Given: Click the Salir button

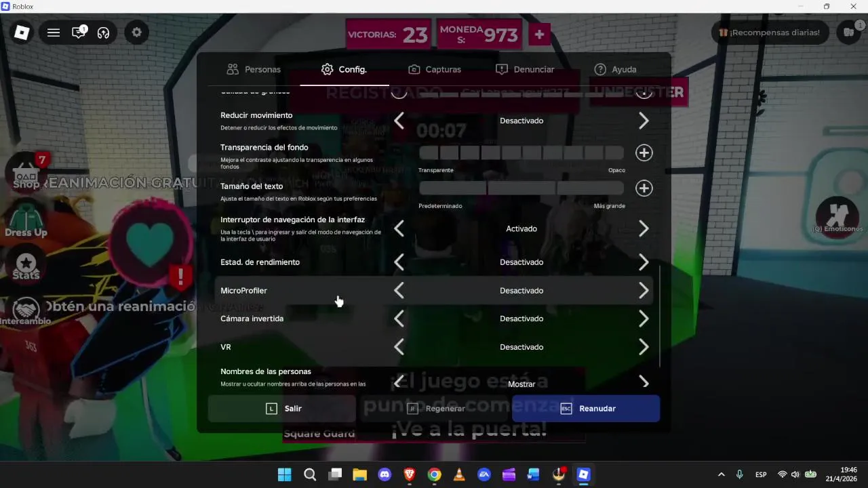Looking at the screenshot, I should [x=281, y=409].
